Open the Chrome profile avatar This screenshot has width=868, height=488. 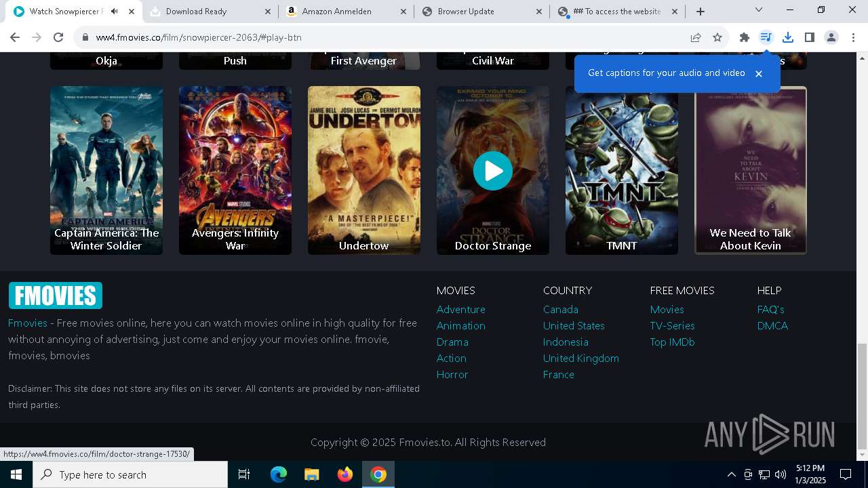(831, 37)
